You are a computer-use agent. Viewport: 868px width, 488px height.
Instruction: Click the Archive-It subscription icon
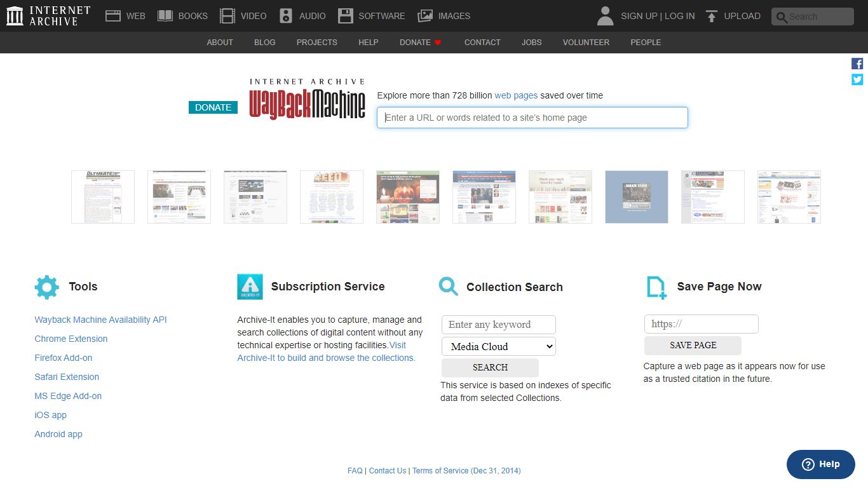click(x=250, y=287)
